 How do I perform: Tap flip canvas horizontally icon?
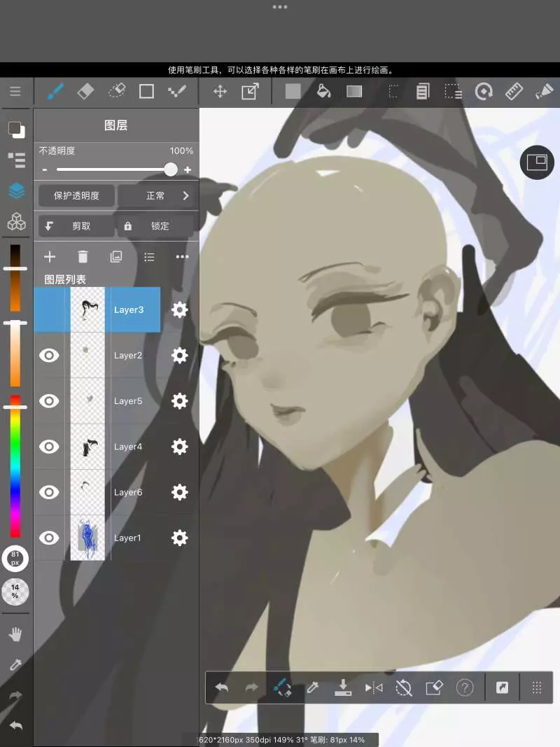pos(374,687)
